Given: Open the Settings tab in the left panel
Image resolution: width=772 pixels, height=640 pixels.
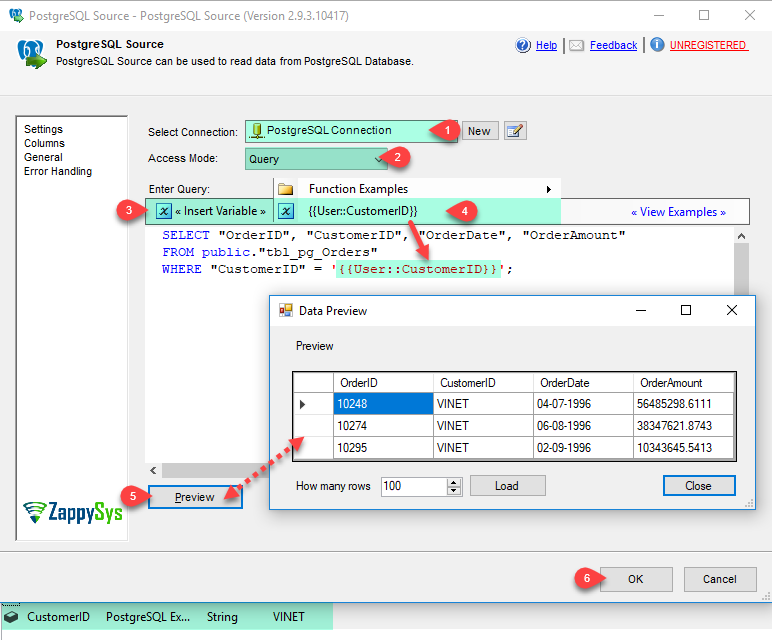Looking at the screenshot, I should click(43, 129).
